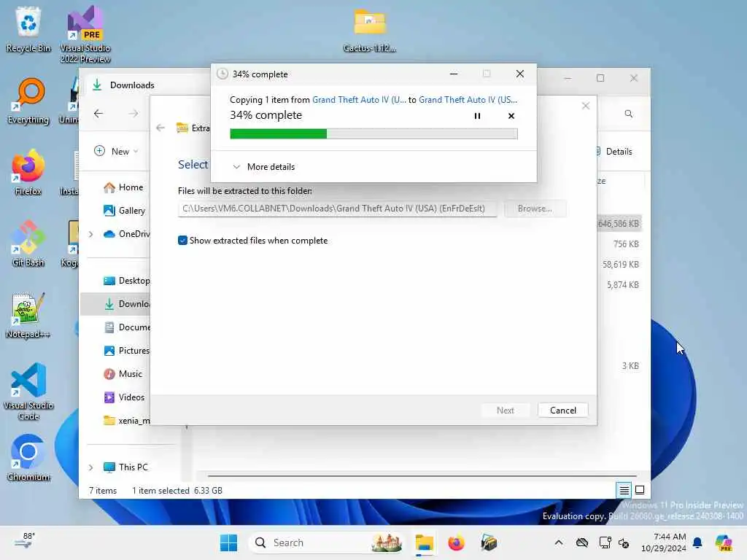This screenshot has height=560, width=747.
Task: Select the Recycle Bin desktop icon
Action: coord(28,29)
